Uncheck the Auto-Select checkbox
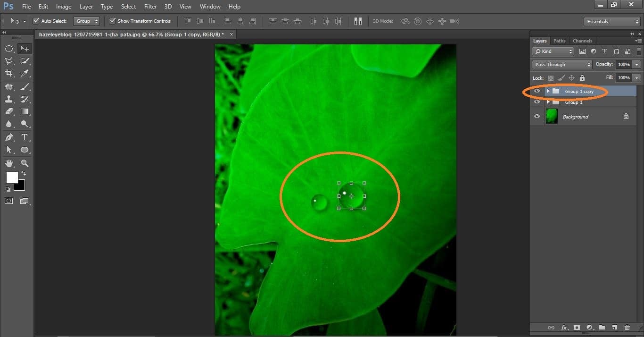 tap(36, 21)
